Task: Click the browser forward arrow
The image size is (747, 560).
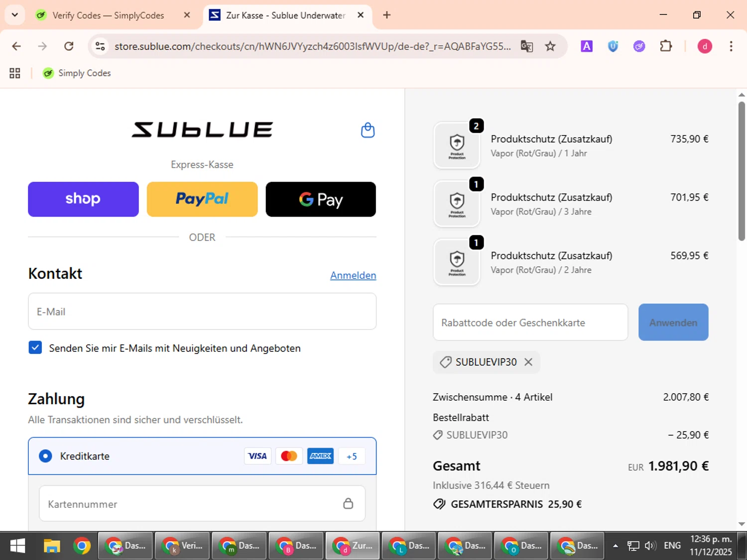Action: (42, 46)
